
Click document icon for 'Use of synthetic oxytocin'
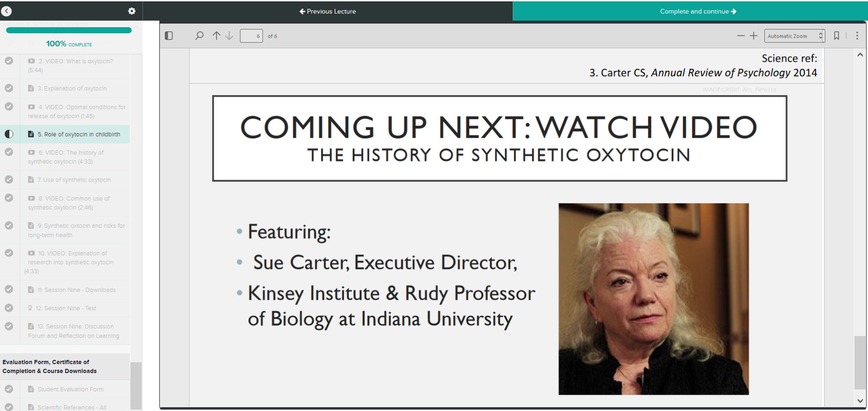(31, 179)
